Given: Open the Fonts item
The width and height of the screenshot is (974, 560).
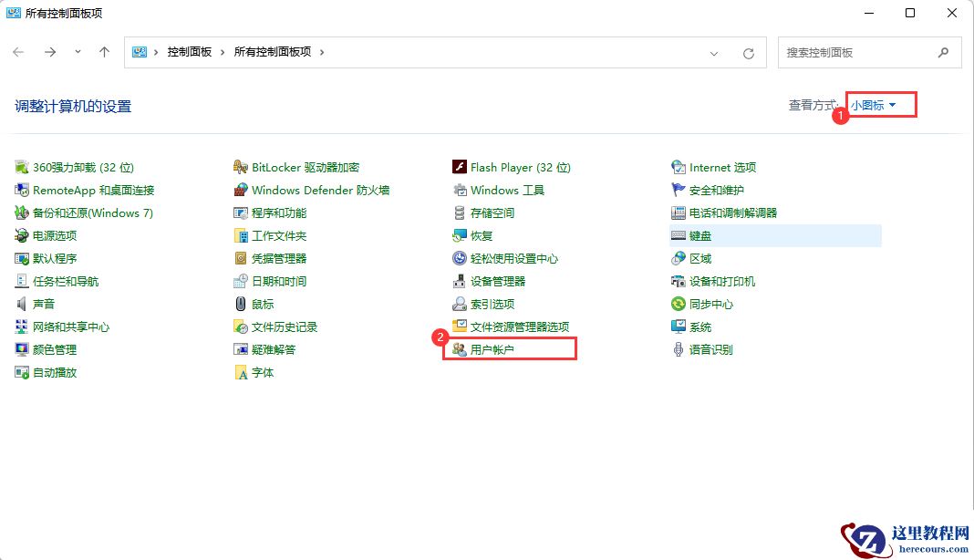Looking at the screenshot, I should click(264, 371).
